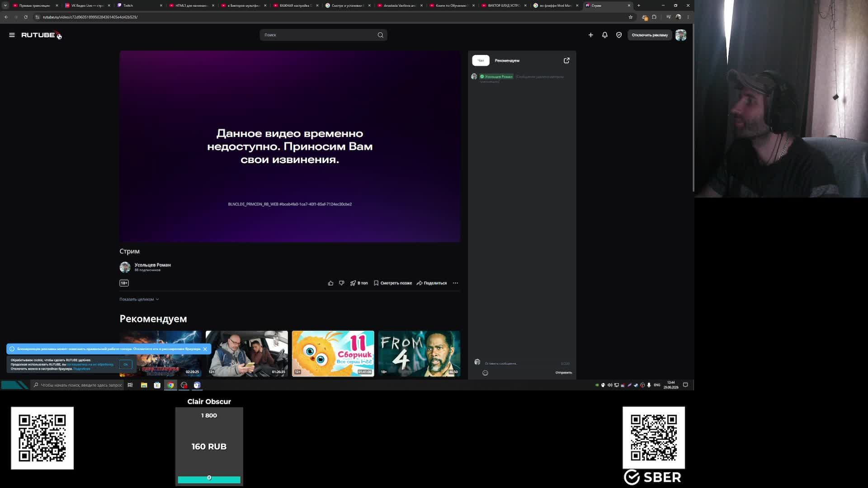Screen dimensions: 868x488
Task: Click the Поделиться share button
Action: tap(432, 283)
